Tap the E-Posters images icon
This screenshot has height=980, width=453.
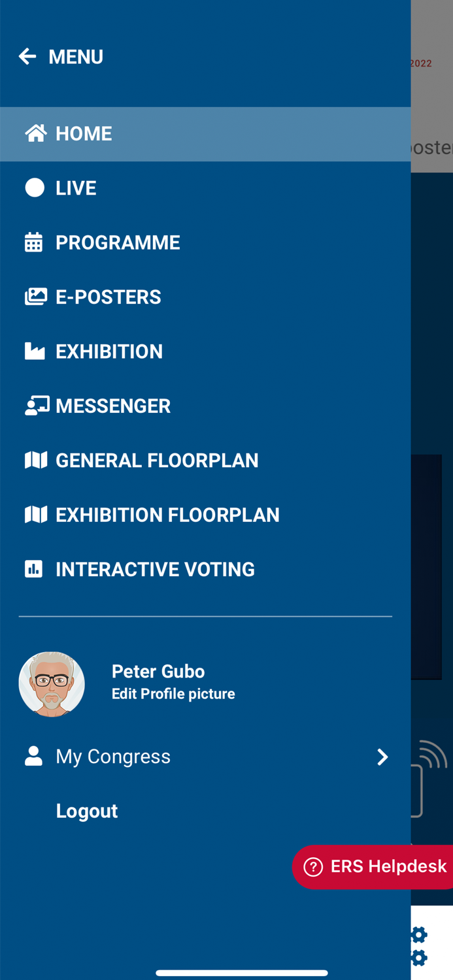pyautogui.click(x=35, y=297)
